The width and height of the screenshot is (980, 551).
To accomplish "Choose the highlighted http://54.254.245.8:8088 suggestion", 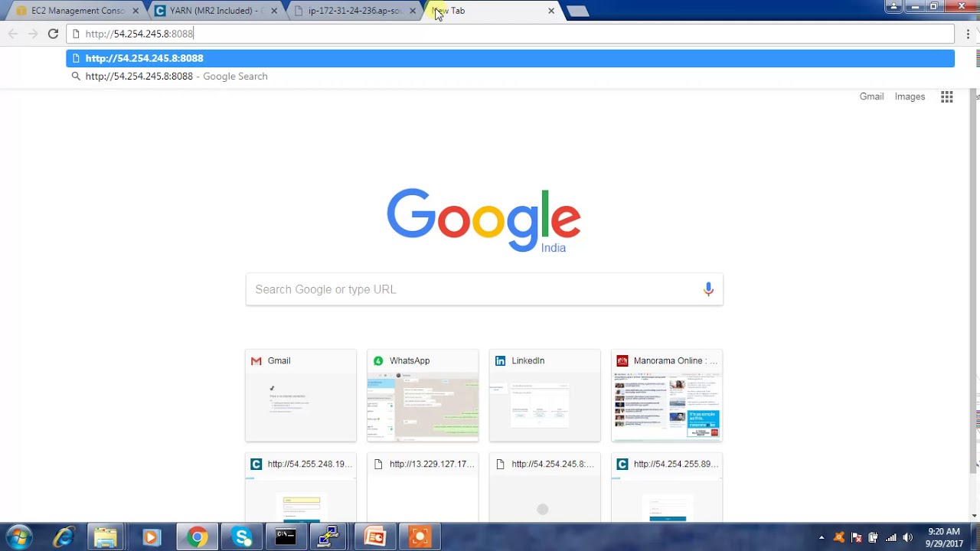I will (x=510, y=58).
